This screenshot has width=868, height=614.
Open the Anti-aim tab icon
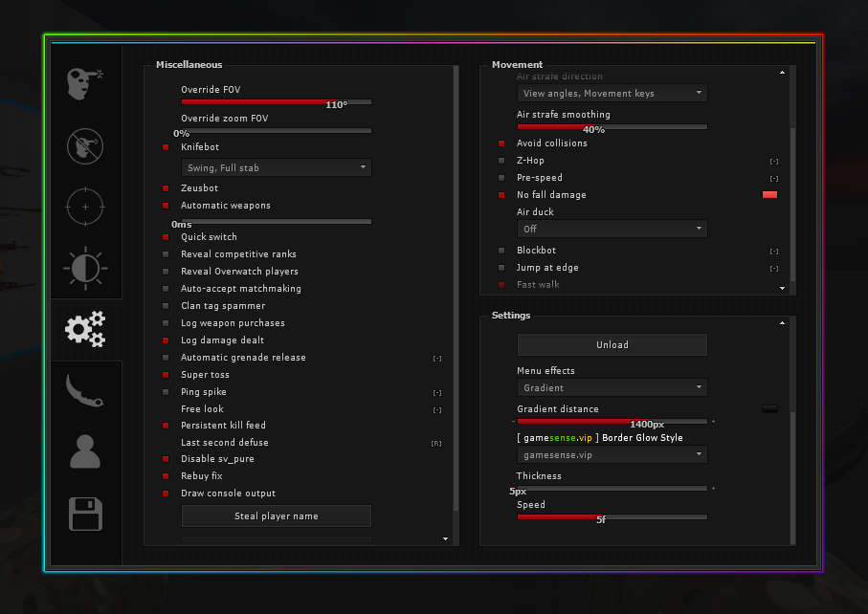click(85, 146)
